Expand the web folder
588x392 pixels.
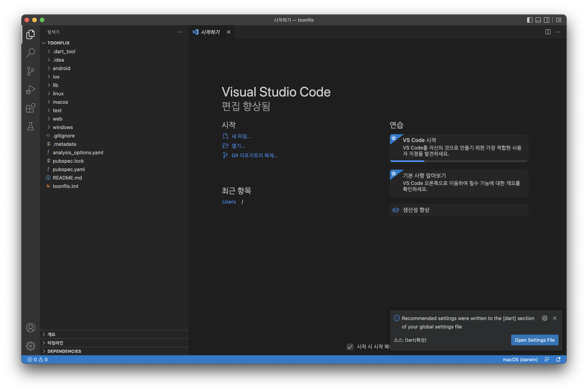click(x=114, y=119)
